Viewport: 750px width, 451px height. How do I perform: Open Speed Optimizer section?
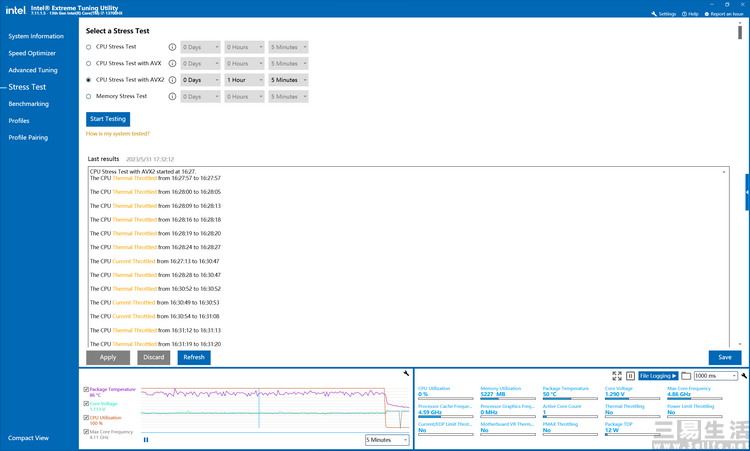tap(32, 53)
